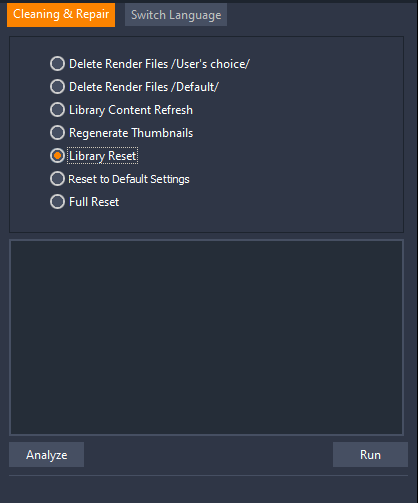Click "Delete Render Files /User's choice/" label text
The width and height of the screenshot is (418, 503).
click(x=159, y=64)
